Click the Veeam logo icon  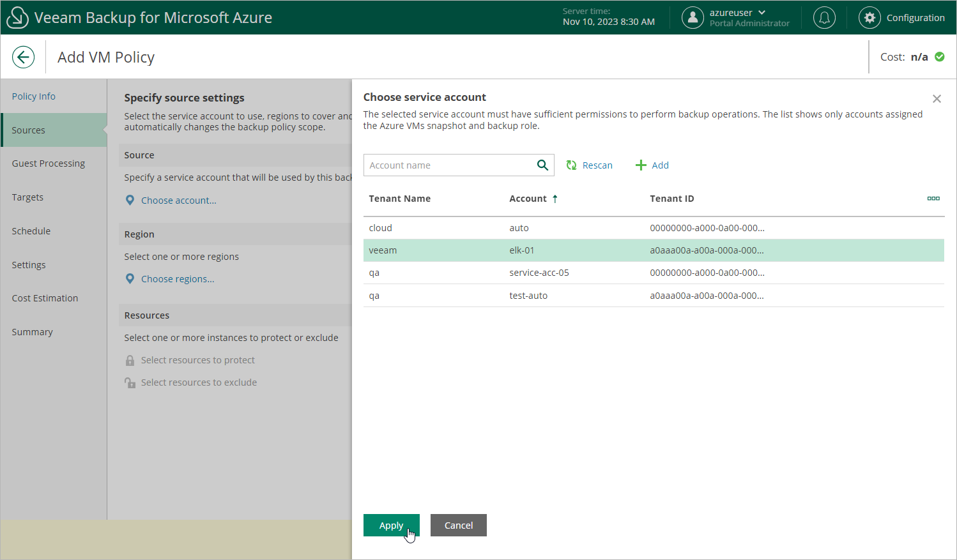click(x=17, y=17)
